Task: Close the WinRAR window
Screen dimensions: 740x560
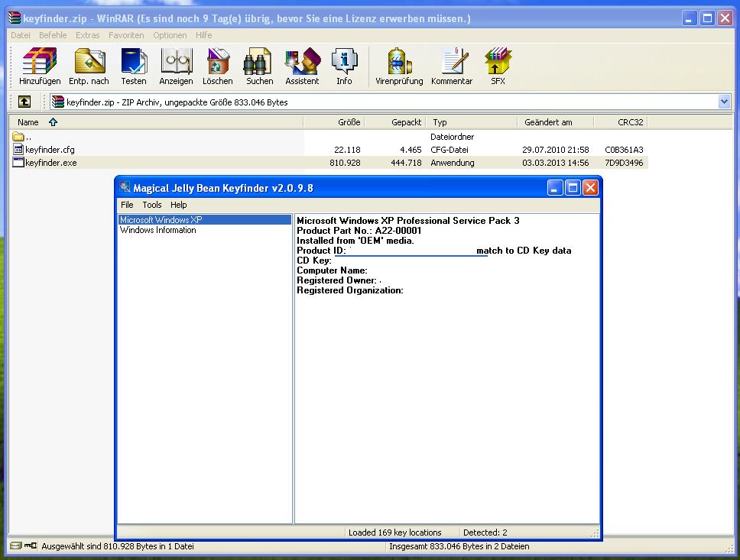Action: coord(725,18)
